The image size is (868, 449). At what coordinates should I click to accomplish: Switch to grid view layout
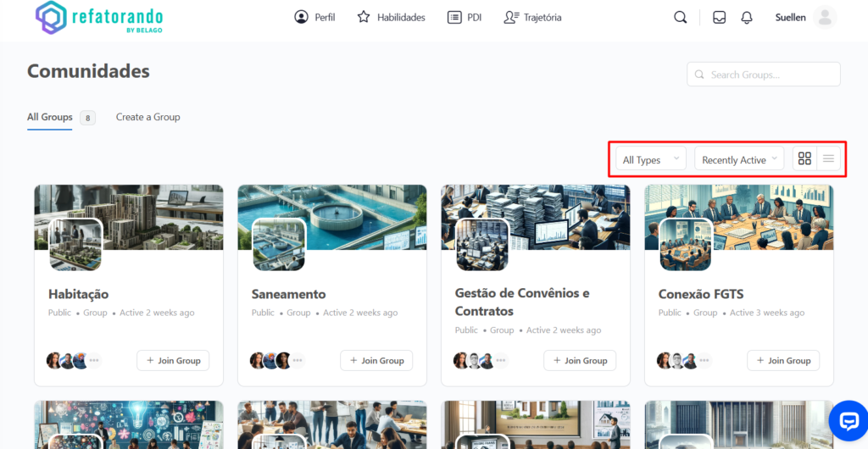[x=804, y=159]
